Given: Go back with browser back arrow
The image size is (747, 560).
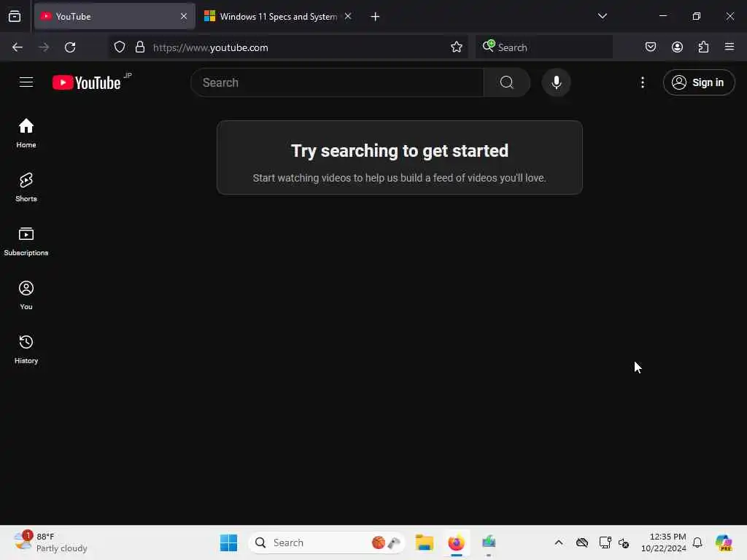Looking at the screenshot, I should (18, 47).
